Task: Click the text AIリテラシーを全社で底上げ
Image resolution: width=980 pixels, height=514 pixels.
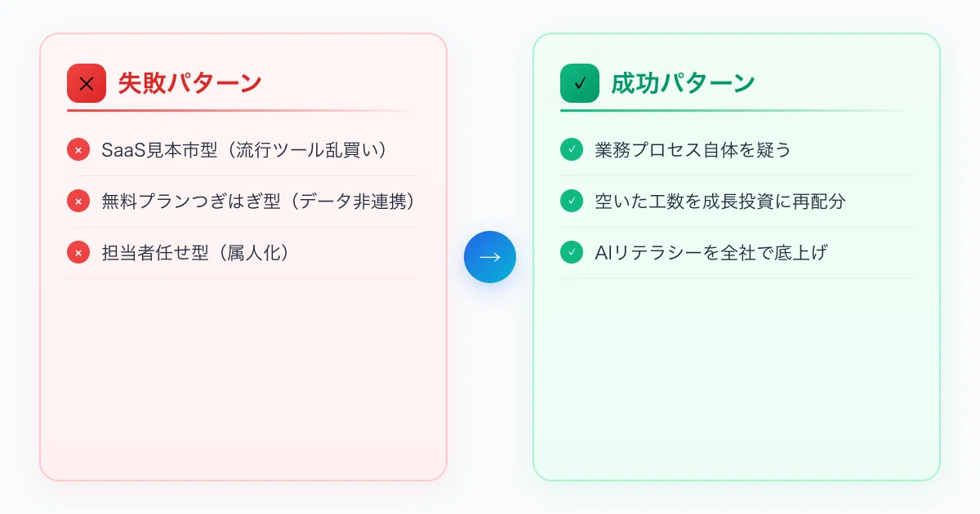Action: click(711, 253)
